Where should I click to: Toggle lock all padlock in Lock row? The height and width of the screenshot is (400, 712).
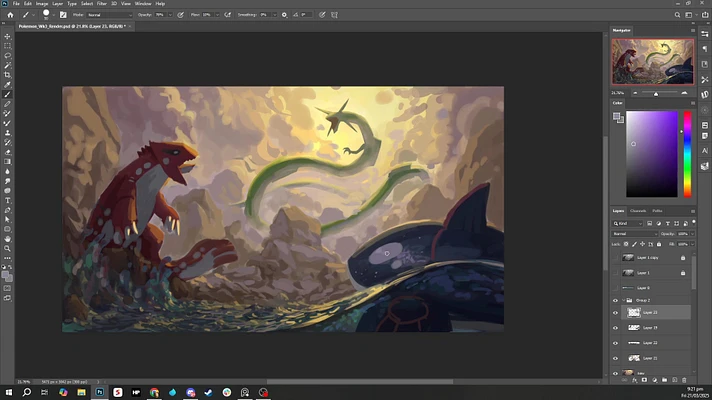pos(659,244)
